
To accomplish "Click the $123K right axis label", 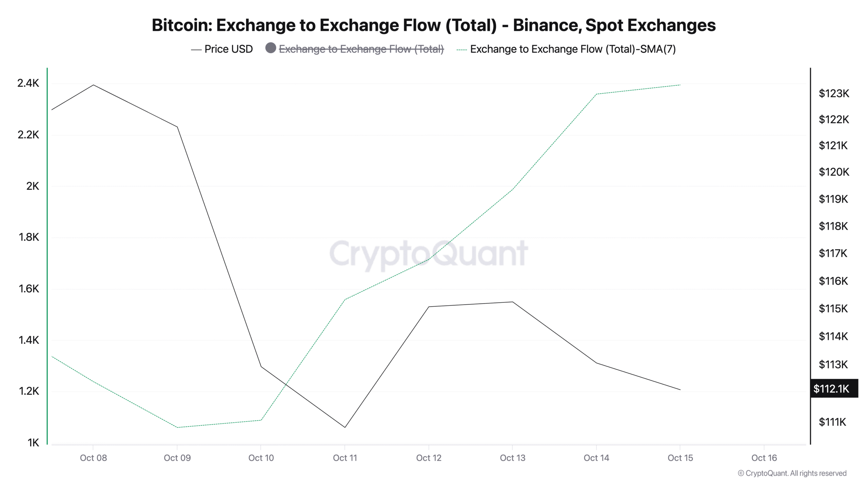I will click(834, 93).
